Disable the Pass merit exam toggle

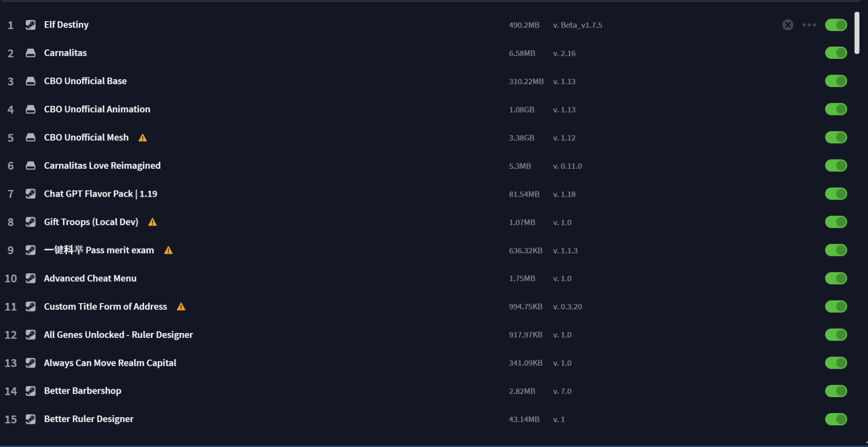click(x=836, y=250)
